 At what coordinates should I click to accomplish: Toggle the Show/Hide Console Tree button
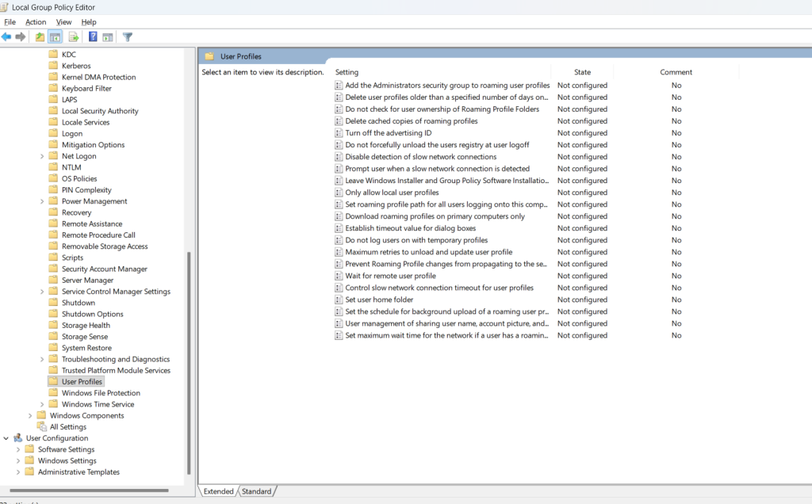point(56,37)
